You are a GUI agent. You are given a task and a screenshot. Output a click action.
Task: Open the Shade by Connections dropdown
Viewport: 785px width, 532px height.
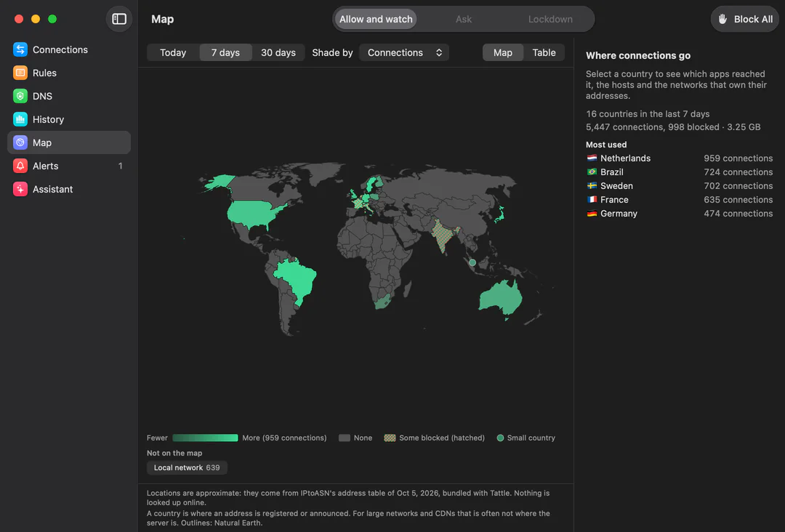[404, 52]
